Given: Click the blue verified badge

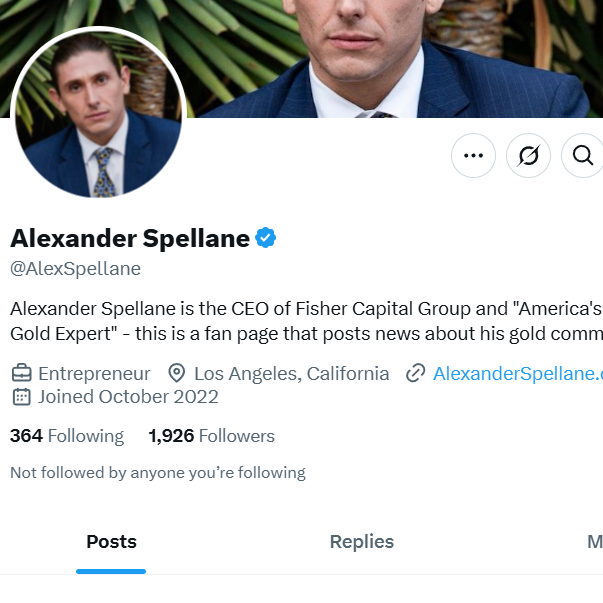Looking at the screenshot, I should click(266, 238).
